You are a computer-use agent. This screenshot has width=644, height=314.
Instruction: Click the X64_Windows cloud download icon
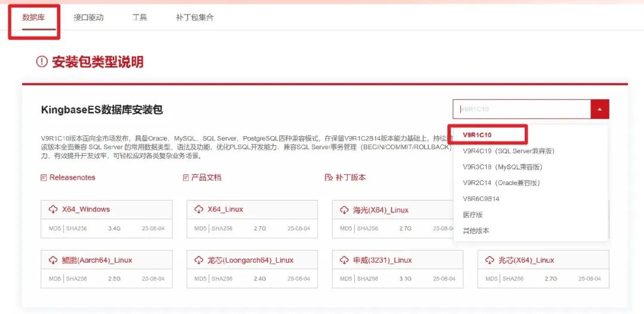click(53, 210)
